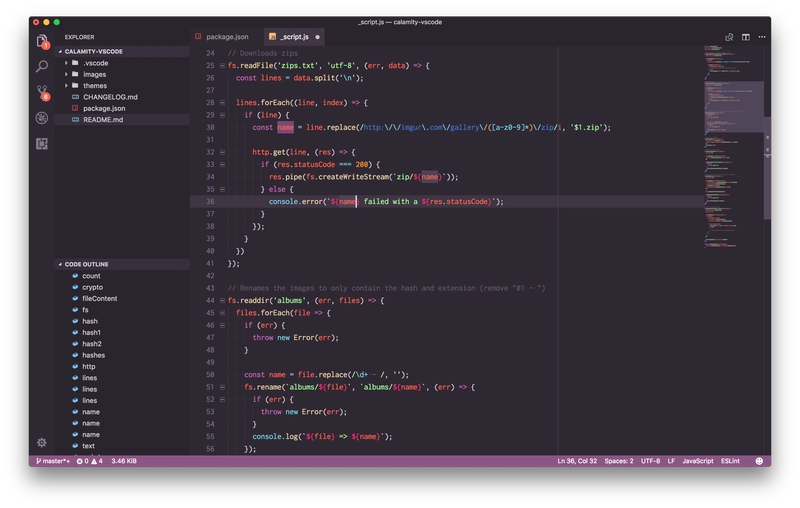Open package.json in explorer
Viewport: 800px width, 508px height.
coord(122,108)
